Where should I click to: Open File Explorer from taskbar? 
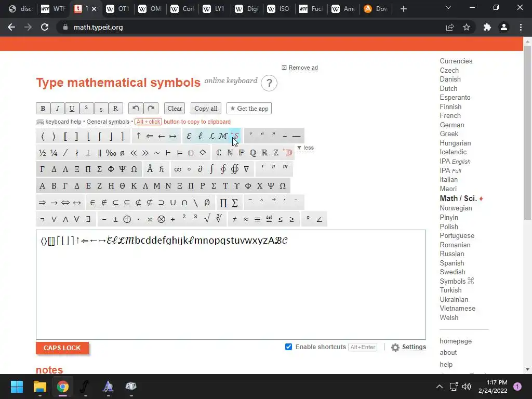coord(39,387)
